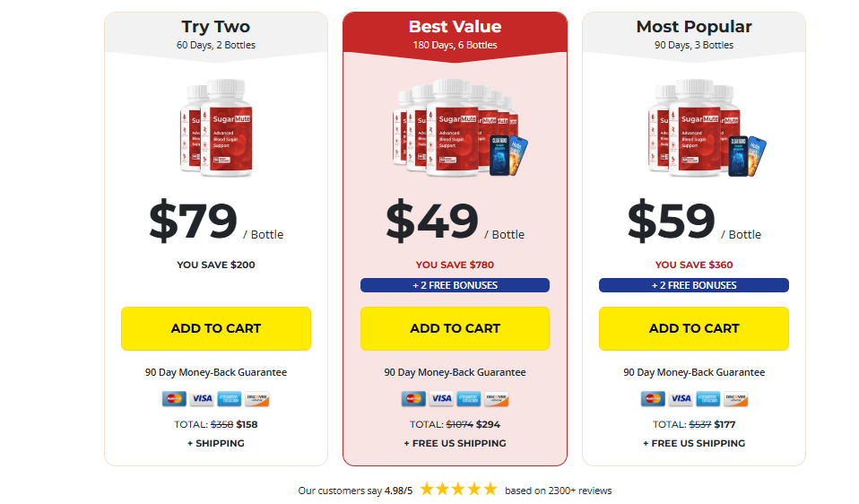Click the Mastercard icon in Try Two card
The image size is (859, 504).
click(x=174, y=399)
